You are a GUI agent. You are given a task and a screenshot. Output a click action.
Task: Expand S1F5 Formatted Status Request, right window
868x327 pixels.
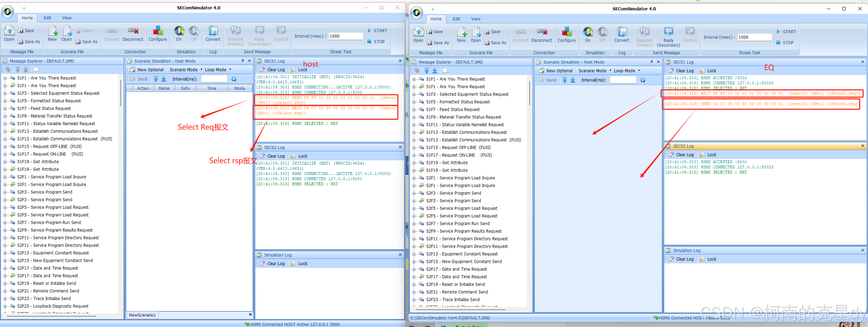point(414,102)
